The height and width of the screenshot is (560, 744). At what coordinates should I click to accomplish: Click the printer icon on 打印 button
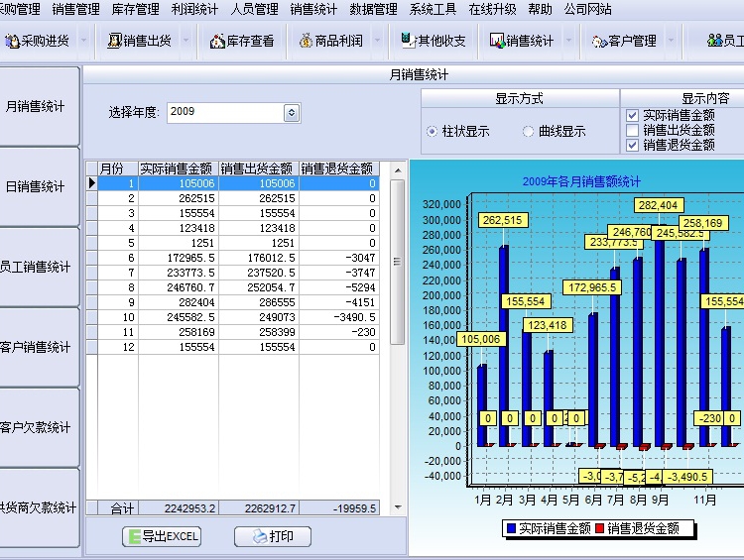[x=260, y=536]
